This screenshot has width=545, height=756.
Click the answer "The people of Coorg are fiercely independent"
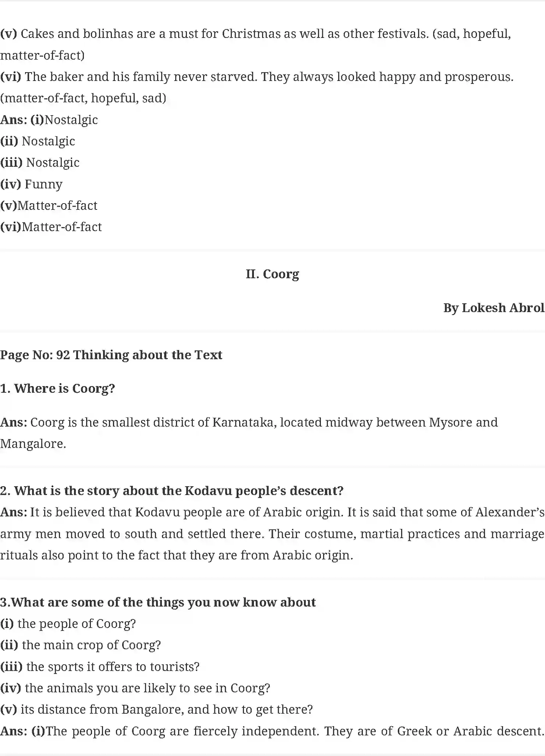tap(182, 731)
